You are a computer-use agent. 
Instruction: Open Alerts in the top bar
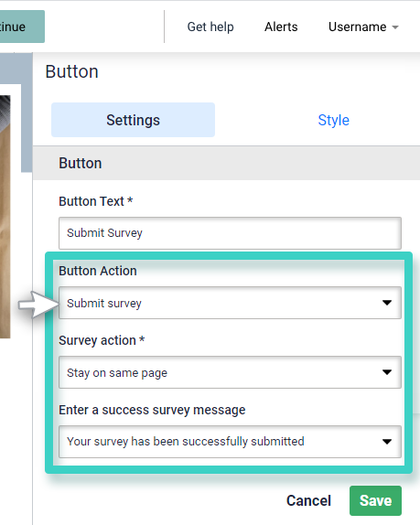point(281,27)
